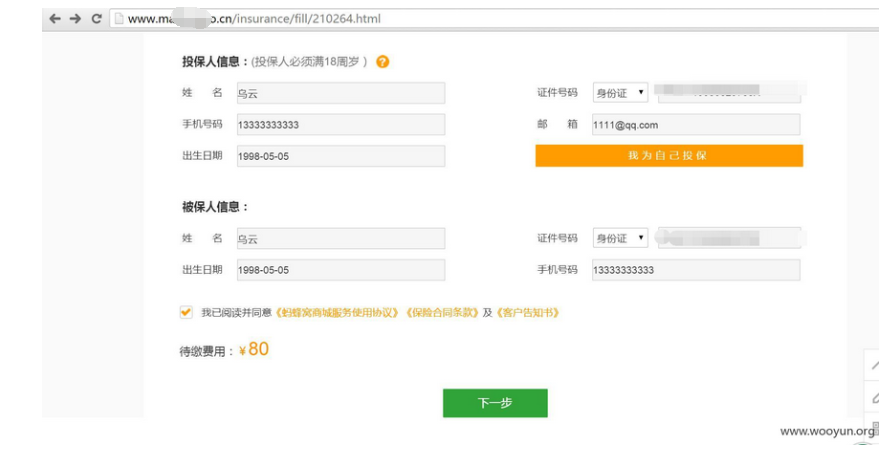
Task: Click the 被保人 手机号码 input field
Action: 694,270
